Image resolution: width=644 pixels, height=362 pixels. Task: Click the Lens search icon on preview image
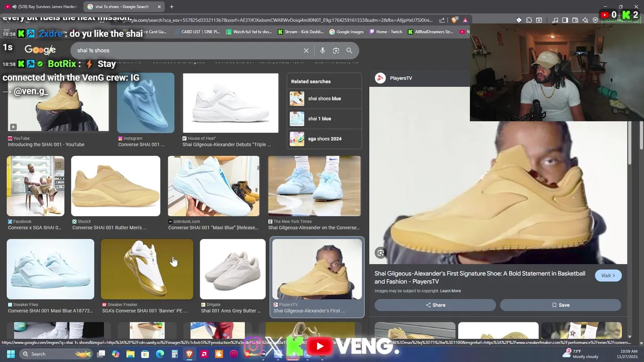tap(380, 253)
